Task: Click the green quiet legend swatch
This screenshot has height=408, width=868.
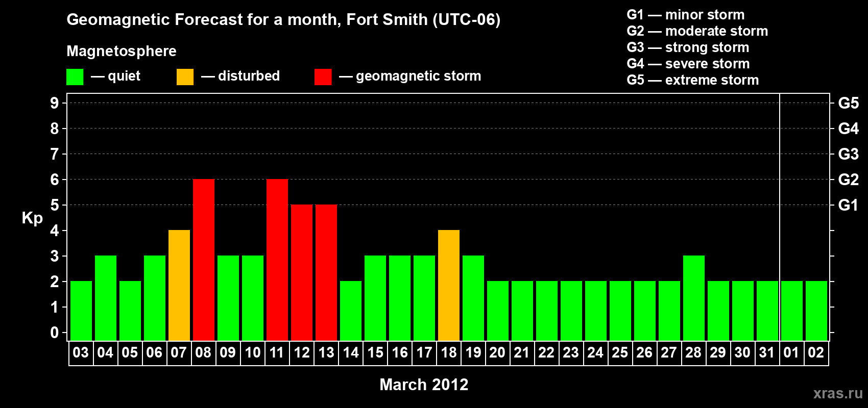Action: [75, 77]
